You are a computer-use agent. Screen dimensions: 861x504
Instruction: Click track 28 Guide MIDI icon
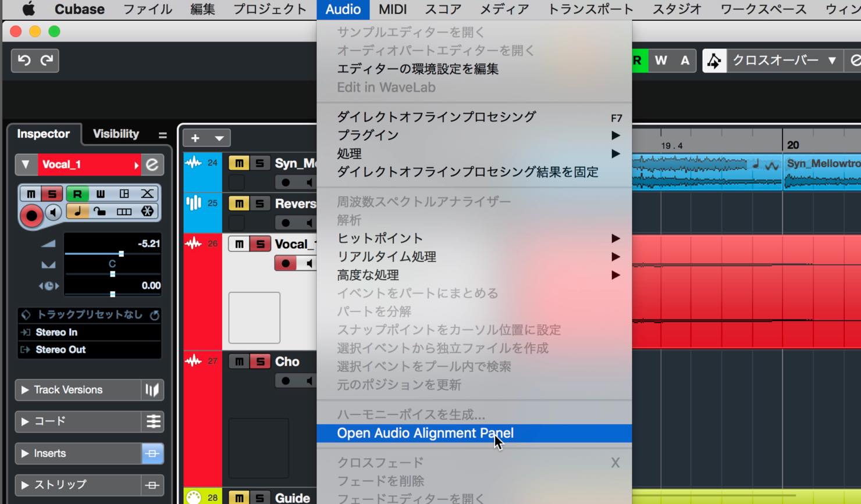[x=193, y=497]
